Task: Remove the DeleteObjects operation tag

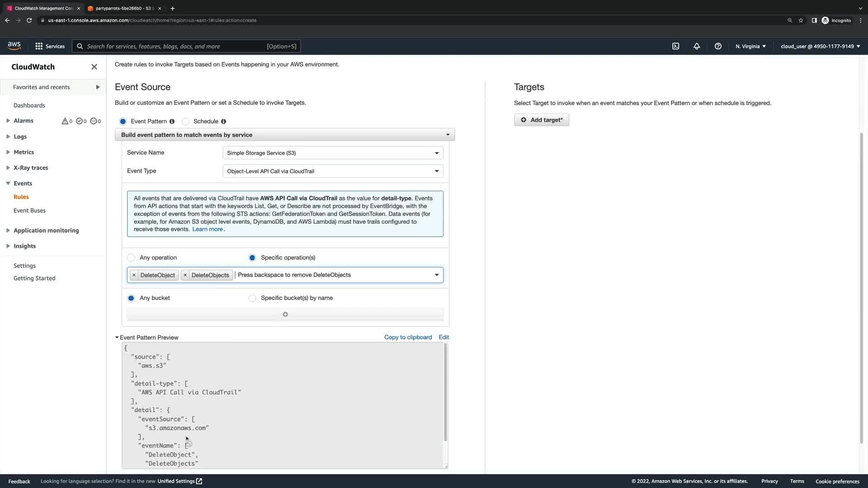Action: click(185, 275)
